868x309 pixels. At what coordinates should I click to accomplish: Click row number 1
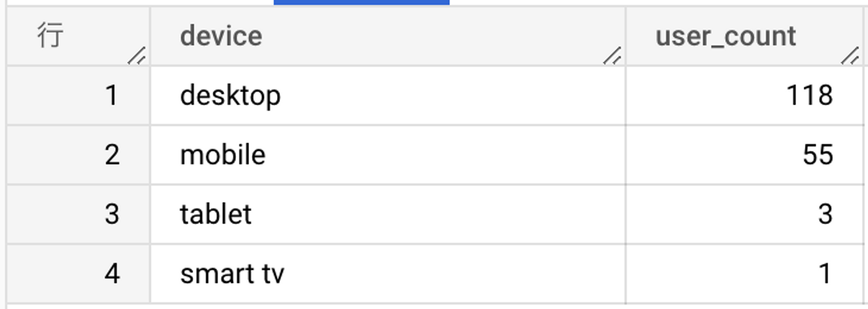coord(112,95)
